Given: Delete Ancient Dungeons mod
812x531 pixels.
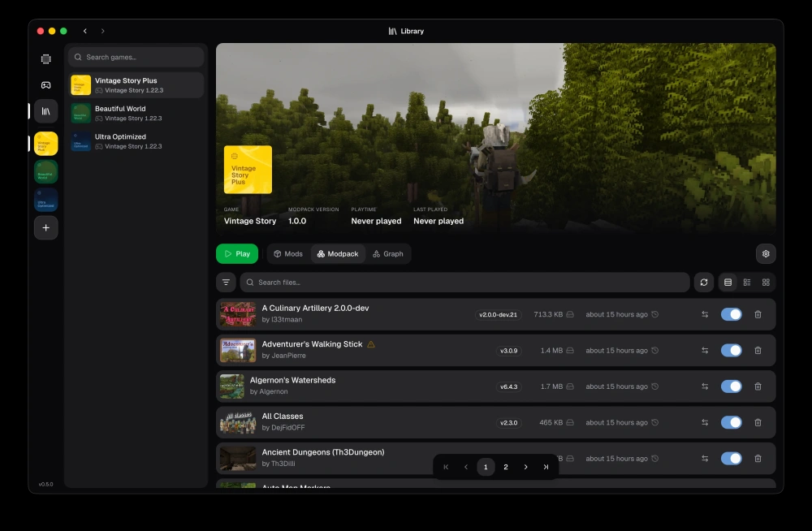Looking at the screenshot, I should click(758, 459).
